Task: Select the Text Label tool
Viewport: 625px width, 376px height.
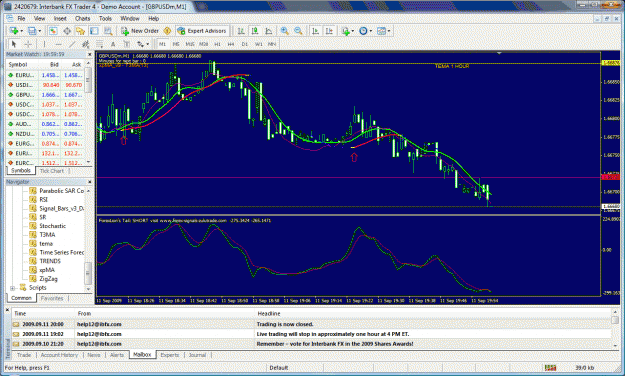Action: click(126, 44)
